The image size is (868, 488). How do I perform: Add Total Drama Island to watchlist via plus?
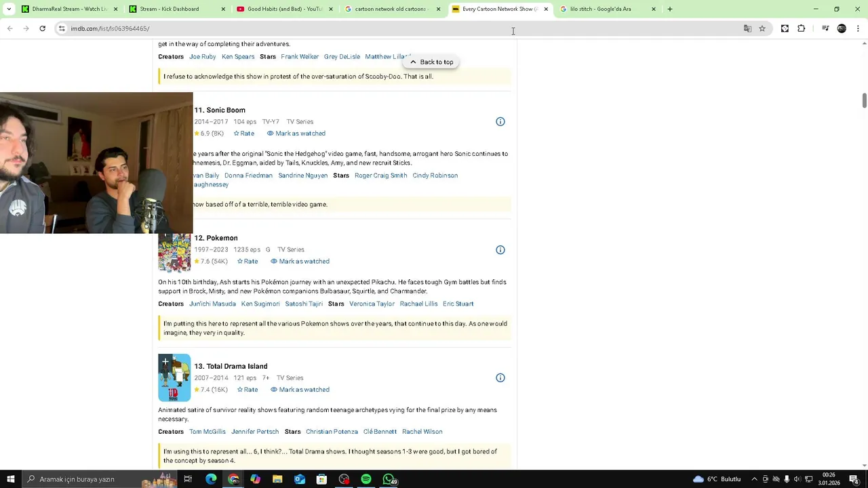(x=165, y=362)
